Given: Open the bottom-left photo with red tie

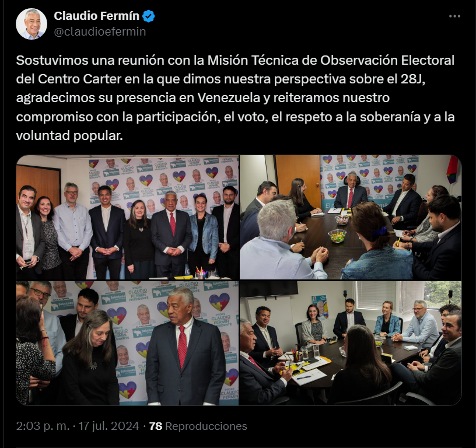Looking at the screenshot, I should (127, 343).
